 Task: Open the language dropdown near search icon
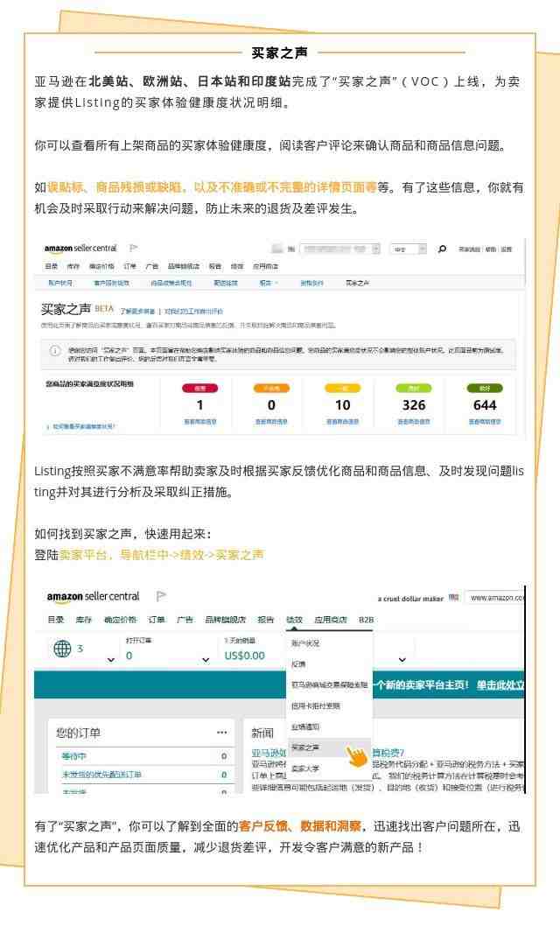tap(409, 249)
